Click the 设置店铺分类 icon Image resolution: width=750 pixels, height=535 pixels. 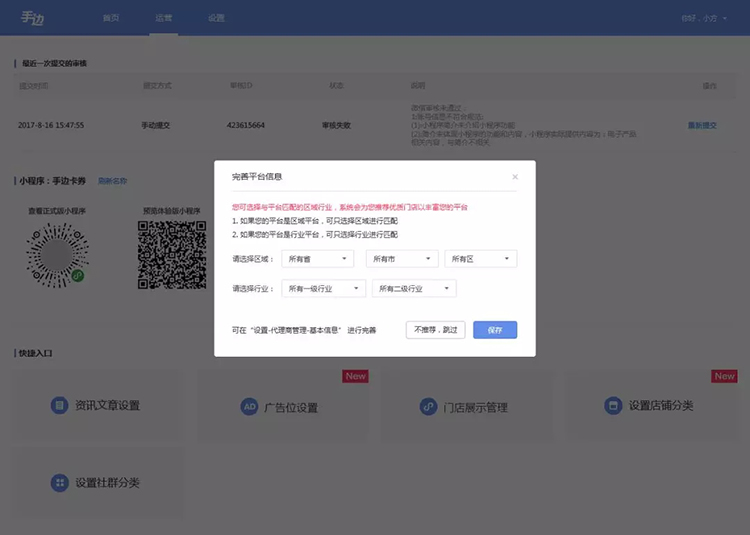[x=613, y=405]
